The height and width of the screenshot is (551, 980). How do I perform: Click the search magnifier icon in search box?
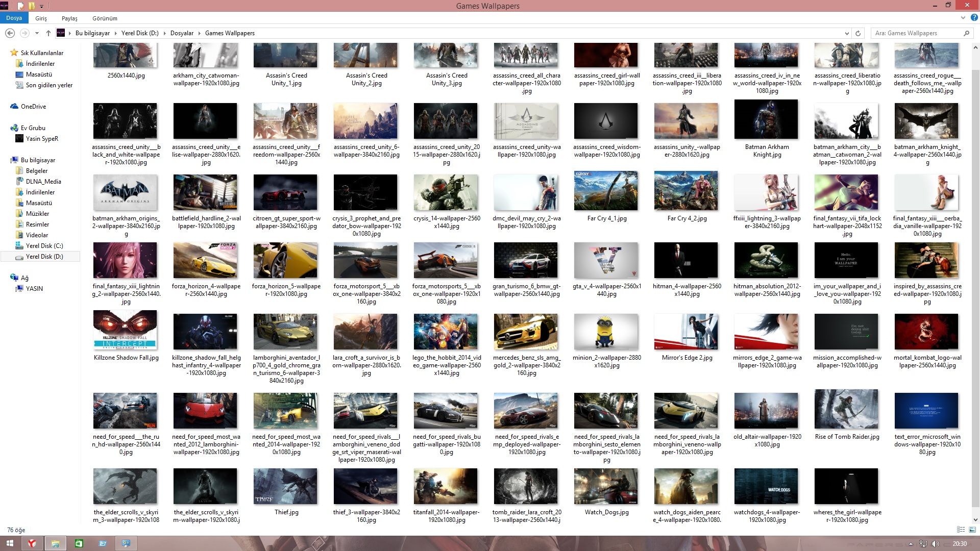click(966, 33)
